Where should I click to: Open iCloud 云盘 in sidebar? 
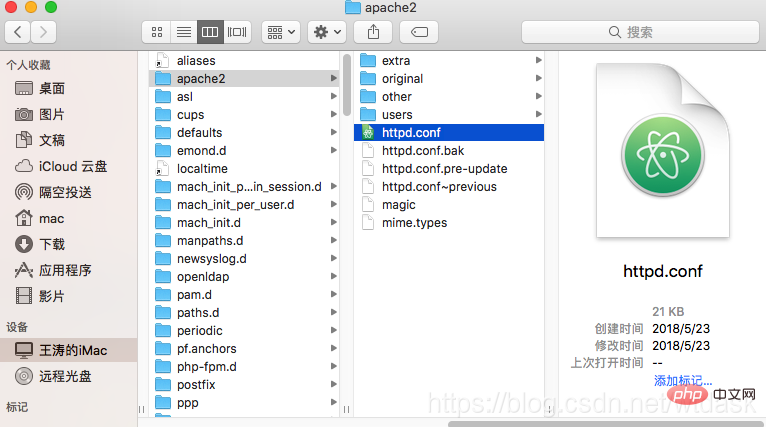tap(72, 166)
